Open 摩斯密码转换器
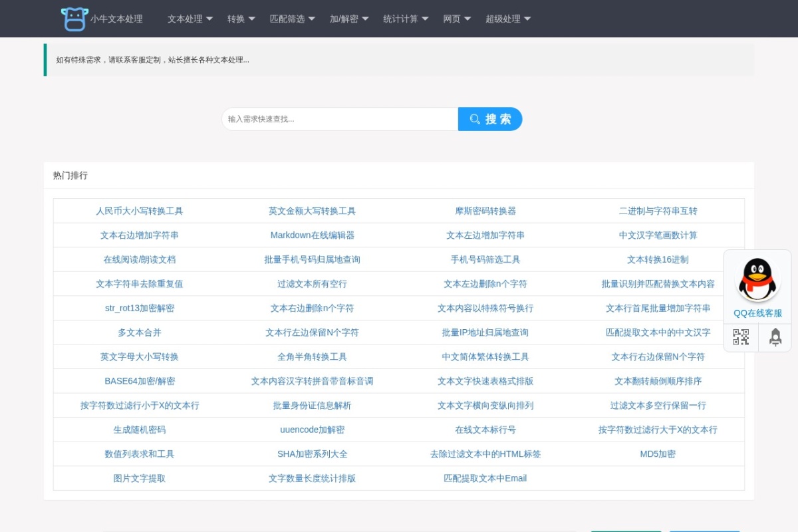 point(485,211)
